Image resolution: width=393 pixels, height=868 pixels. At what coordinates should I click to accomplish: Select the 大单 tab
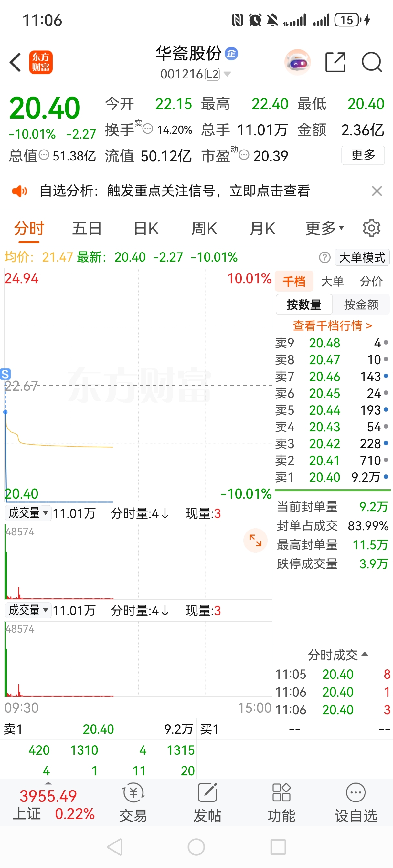332,281
